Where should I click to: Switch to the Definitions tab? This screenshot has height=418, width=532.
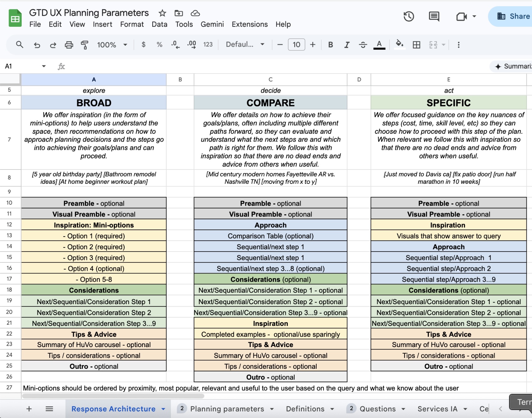[305, 409]
